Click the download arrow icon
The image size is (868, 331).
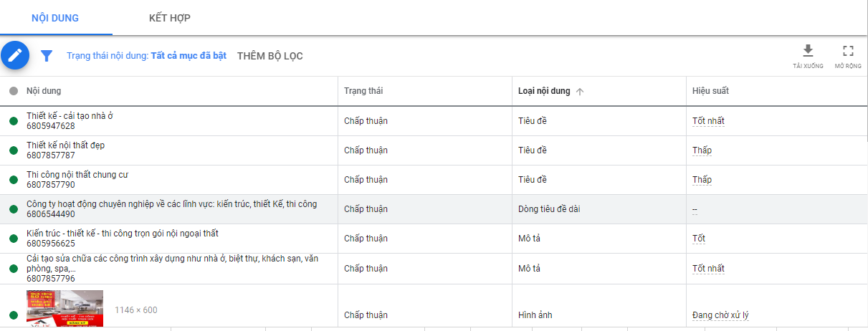pos(808,51)
